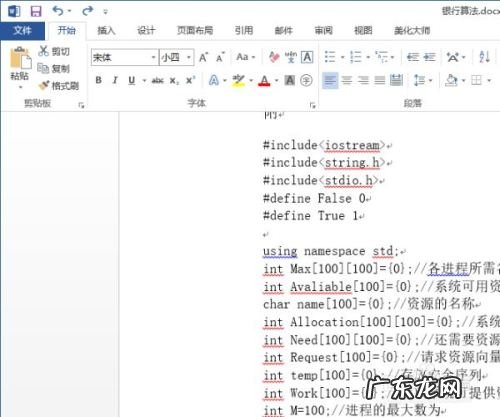
Task: Toggle bold formatting
Action: (x=99, y=80)
